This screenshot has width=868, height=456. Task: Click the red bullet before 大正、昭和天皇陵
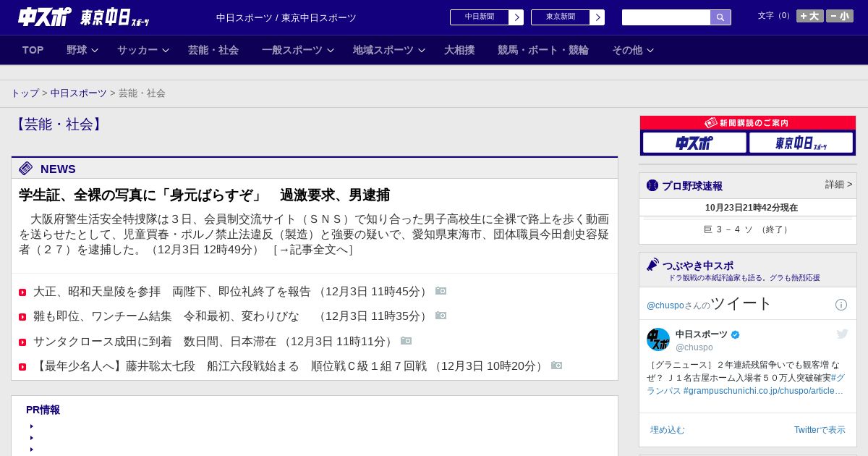(22, 292)
